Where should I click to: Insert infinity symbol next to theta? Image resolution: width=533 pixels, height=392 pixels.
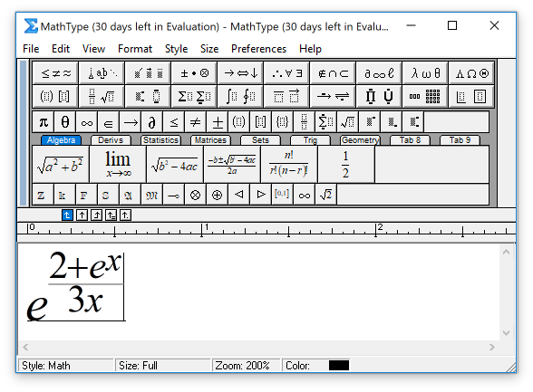(87, 122)
